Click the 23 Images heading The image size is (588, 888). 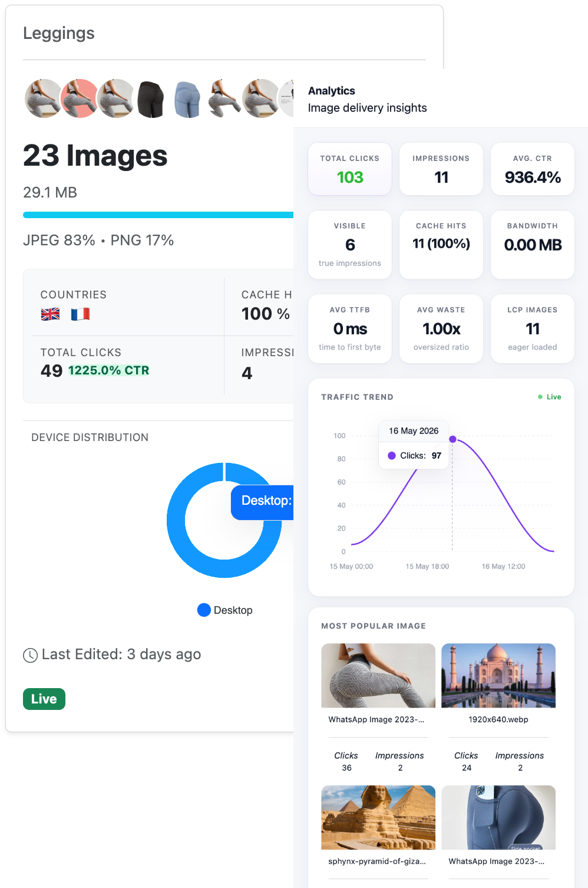coord(95,156)
